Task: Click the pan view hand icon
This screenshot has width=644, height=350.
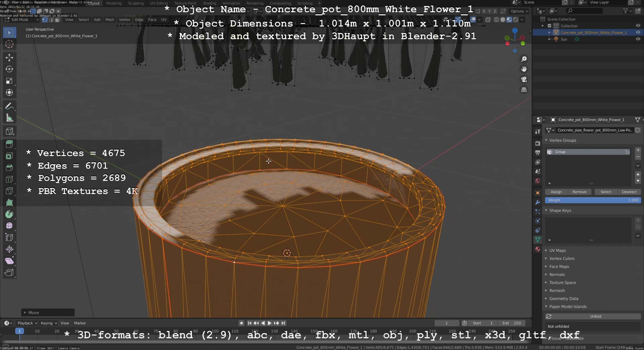Action: [x=524, y=69]
